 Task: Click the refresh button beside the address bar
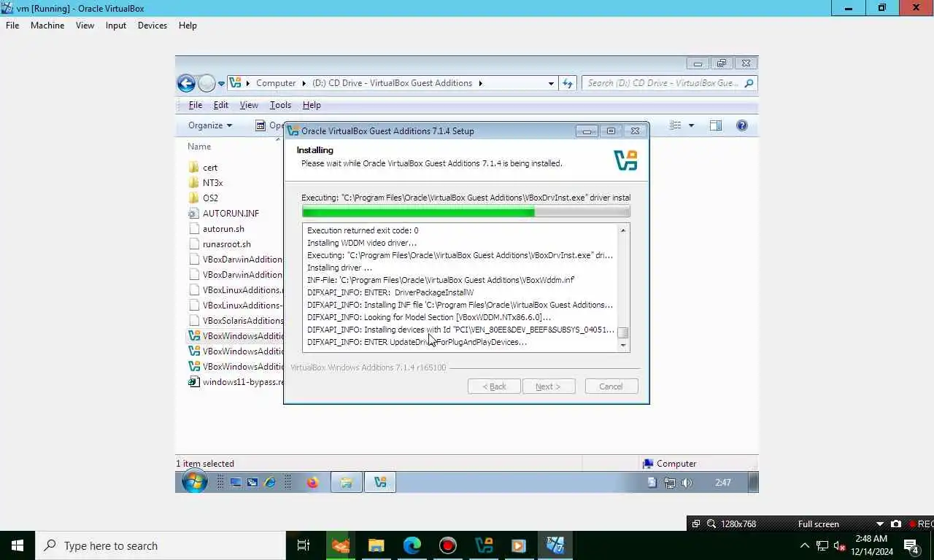tap(568, 83)
